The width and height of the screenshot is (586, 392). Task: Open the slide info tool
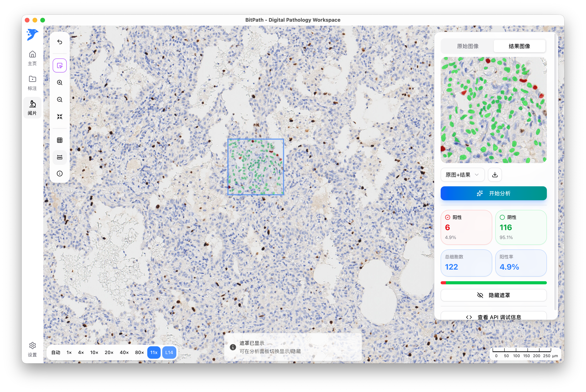(59, 174)
